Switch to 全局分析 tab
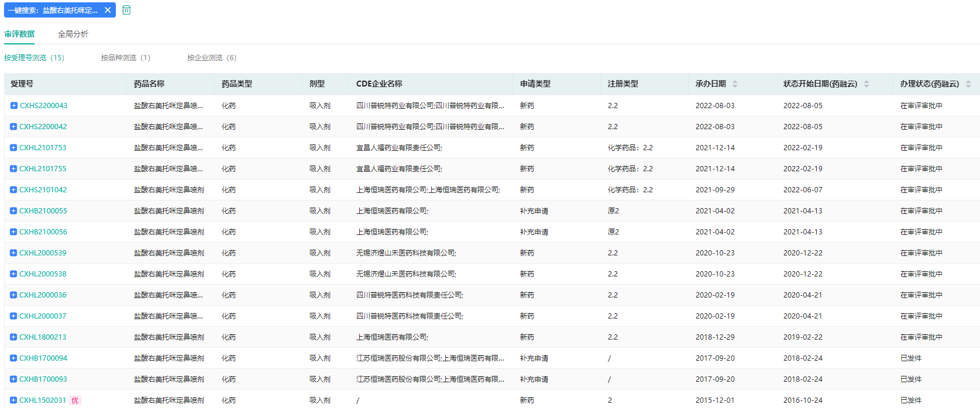 tap(73, 34)
